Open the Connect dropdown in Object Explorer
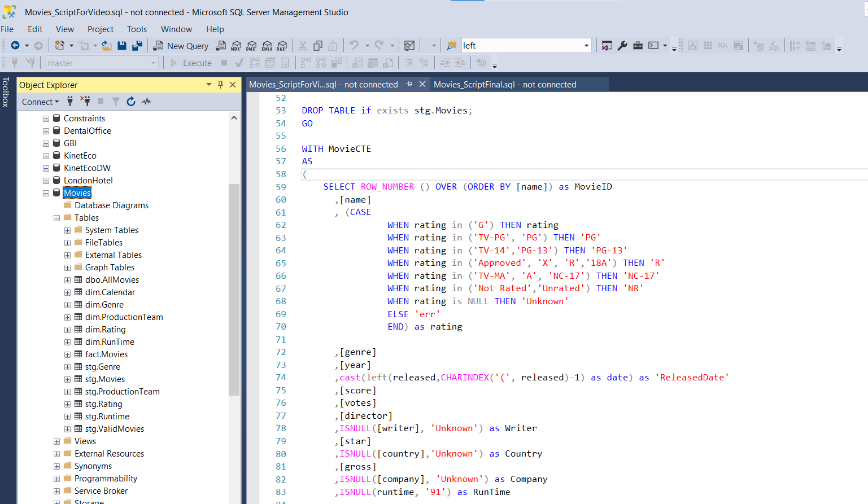Screen dimensions: 868x504 pos(40,102)
